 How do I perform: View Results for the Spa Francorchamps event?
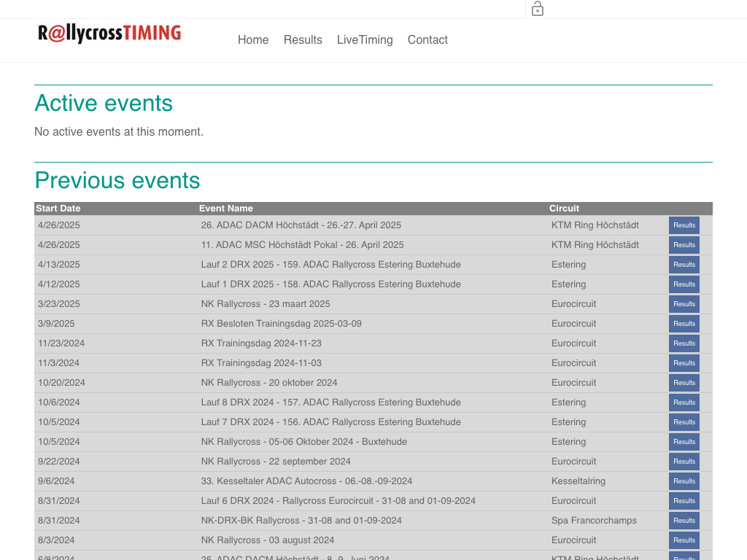click(684, 521)
